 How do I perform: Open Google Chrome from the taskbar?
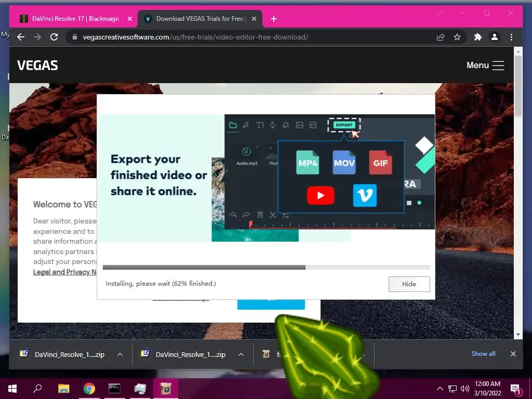point(89,389)
